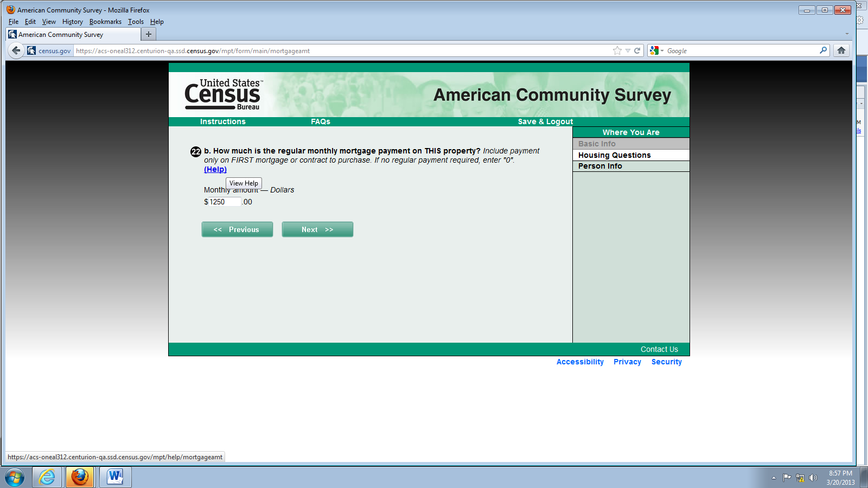Open the History menu

point(73,22)
